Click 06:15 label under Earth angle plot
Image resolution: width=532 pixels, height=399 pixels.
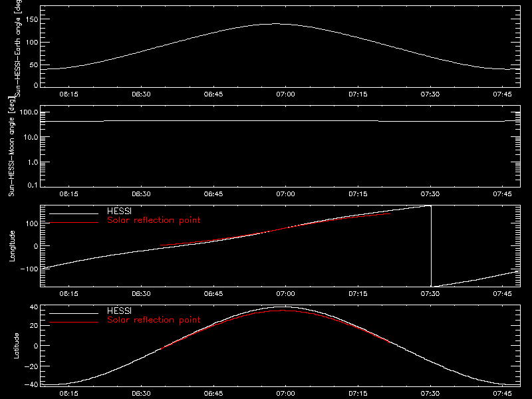click(x=69, y=94)
